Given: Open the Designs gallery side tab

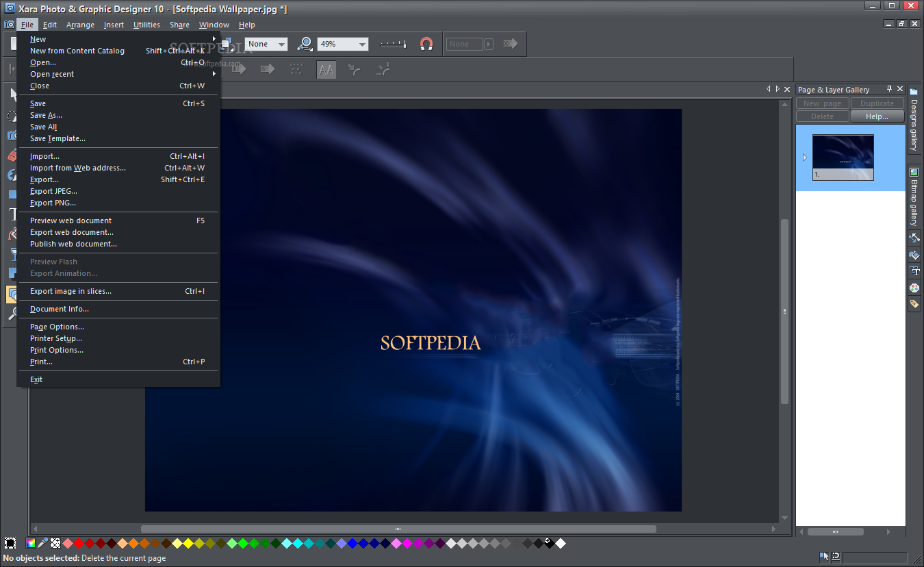Looking at the screenshot, I should 914,119.
